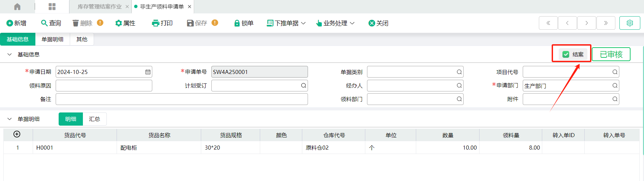Click the home icon tab
Image resolution: width=644 pixels, height=181 pixels.
(17, 7)
